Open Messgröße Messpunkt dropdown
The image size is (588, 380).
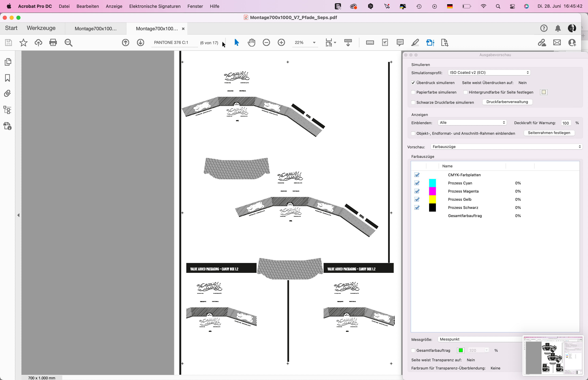coord(480,339)
